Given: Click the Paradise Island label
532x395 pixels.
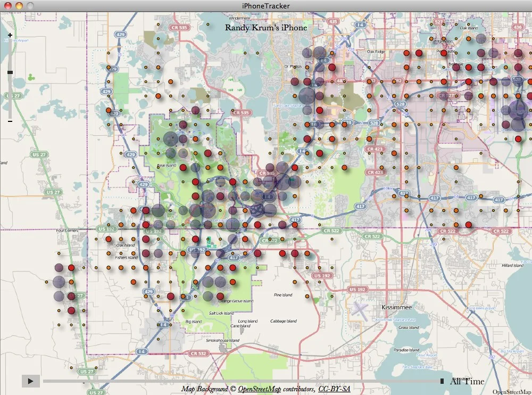Looking at the screenshot, I should (x=406, y=350).
